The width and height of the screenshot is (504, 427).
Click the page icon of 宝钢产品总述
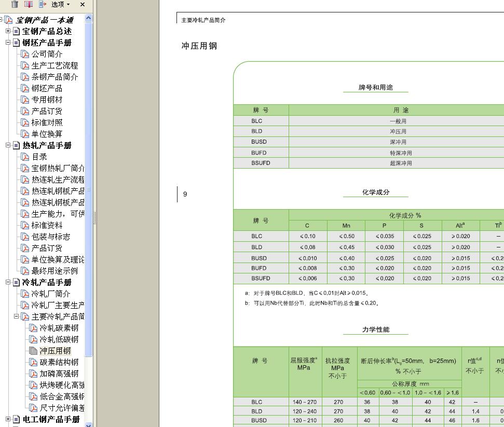coord(17,31)
